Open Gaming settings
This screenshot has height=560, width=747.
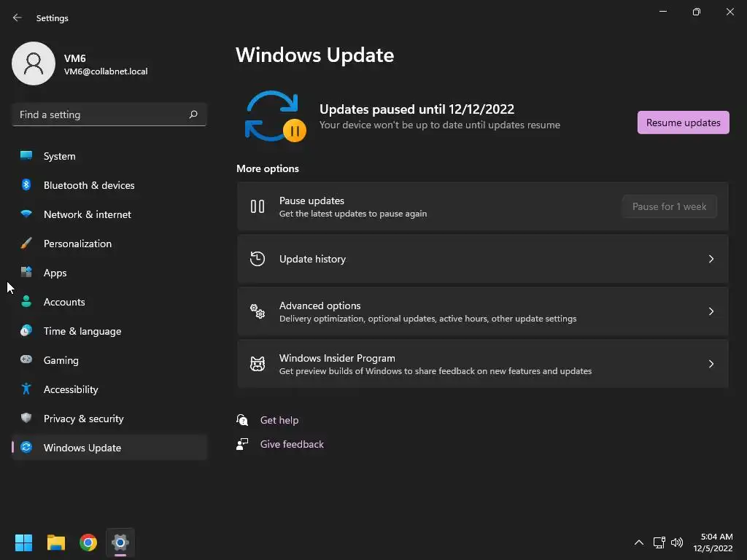109,359
